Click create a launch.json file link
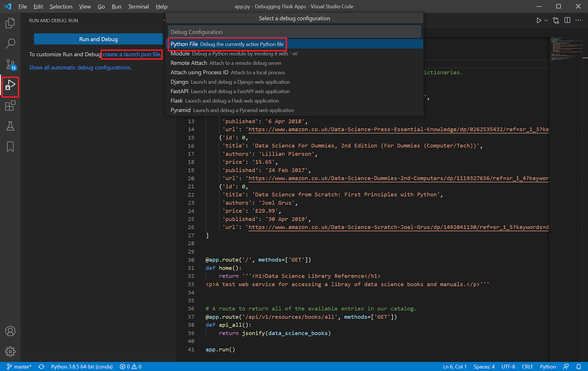This screenshot has width=588, height=371. (131, 54)
